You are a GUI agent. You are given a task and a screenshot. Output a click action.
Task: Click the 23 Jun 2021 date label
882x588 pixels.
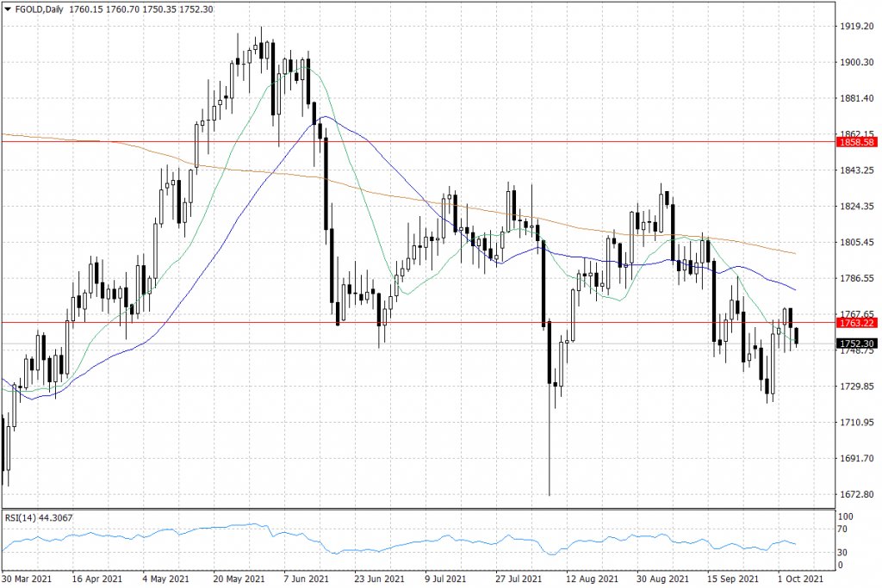pyautogui.click(x=379, y=579)
